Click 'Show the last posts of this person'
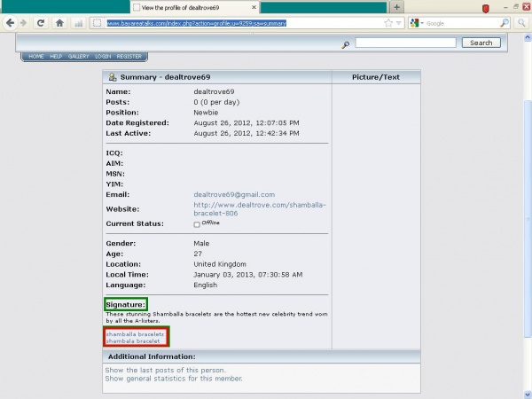 click(x=165, y=370)
